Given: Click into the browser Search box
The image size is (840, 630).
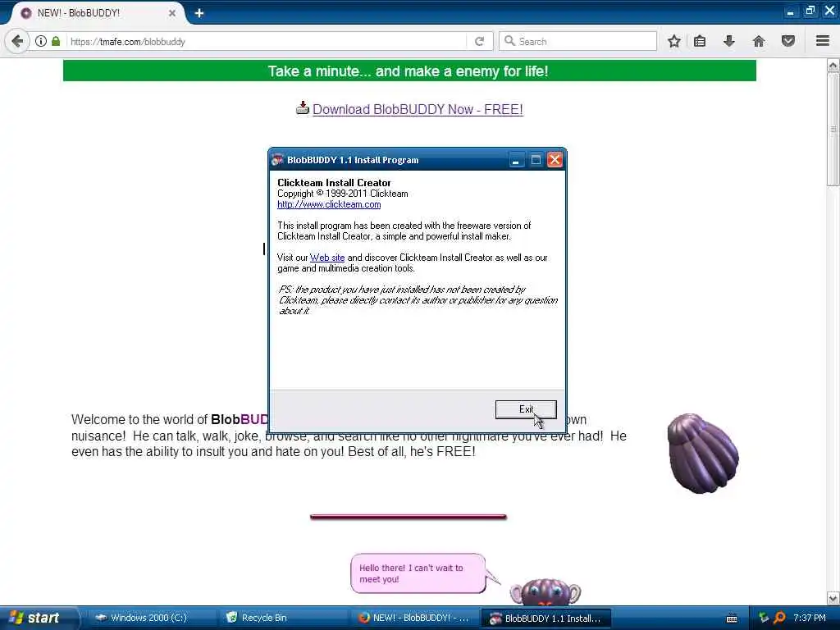Looking at the screenshot, I should 577,41.
